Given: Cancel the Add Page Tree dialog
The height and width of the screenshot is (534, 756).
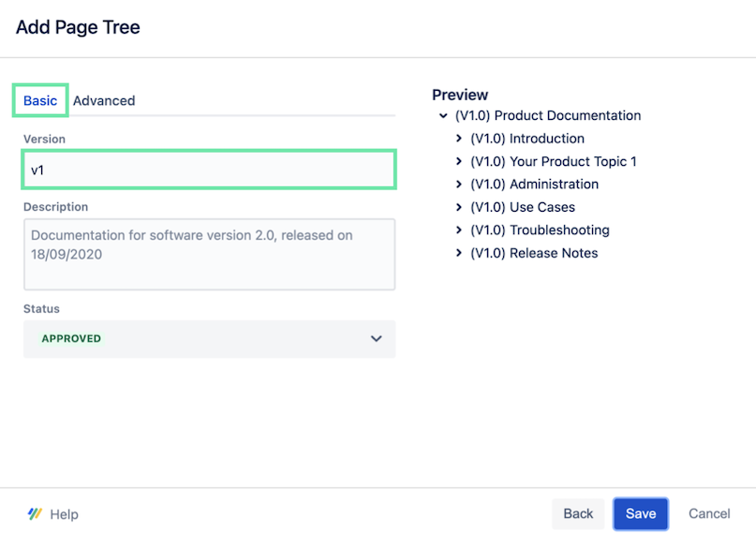Looking at the screenshot, I should [709, 513].
